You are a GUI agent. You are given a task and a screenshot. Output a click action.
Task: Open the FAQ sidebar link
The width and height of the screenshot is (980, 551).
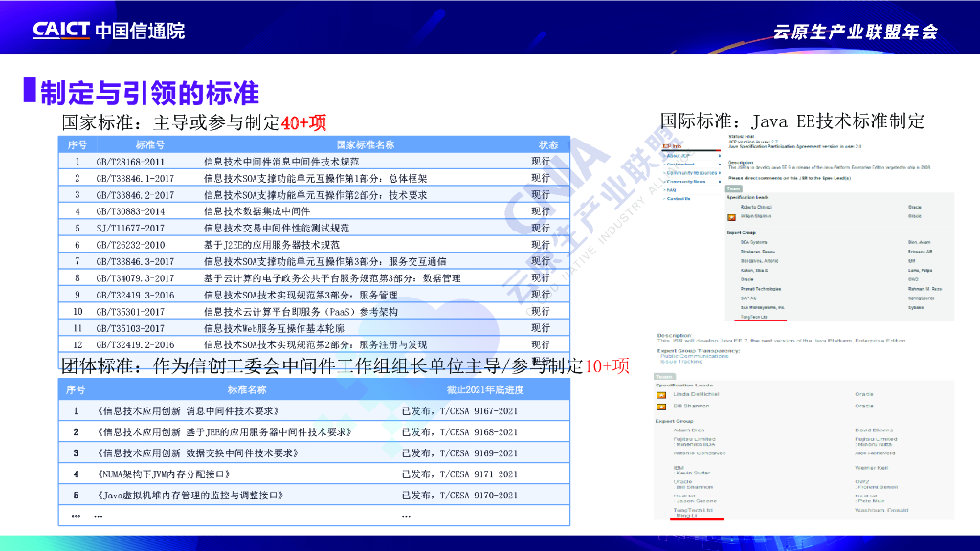[x=671, y=190]
